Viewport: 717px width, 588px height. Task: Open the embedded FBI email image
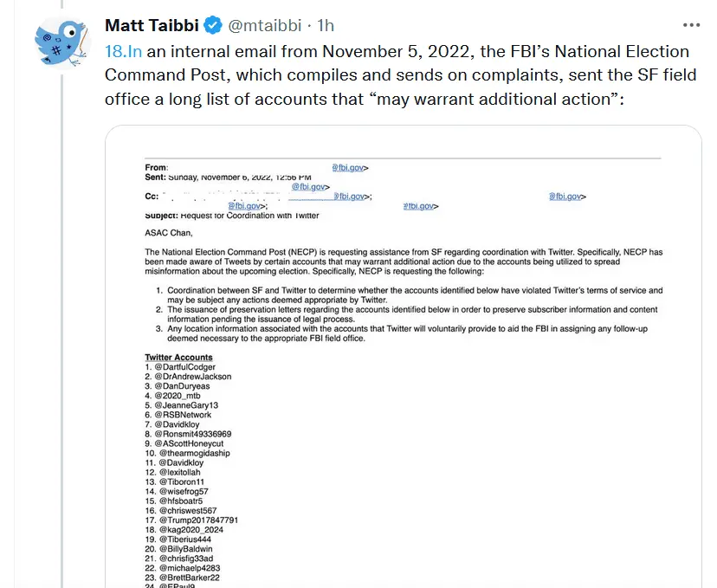(403, 355)
